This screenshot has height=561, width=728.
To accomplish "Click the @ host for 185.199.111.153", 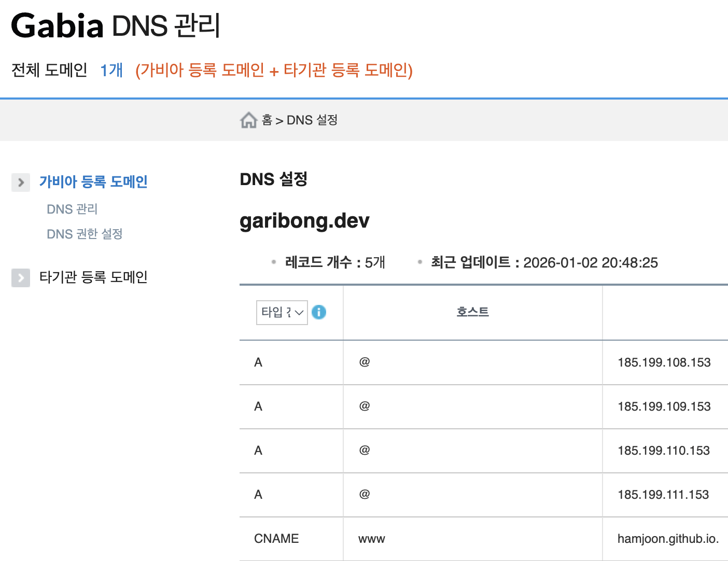I will click(x=365, y=494).
